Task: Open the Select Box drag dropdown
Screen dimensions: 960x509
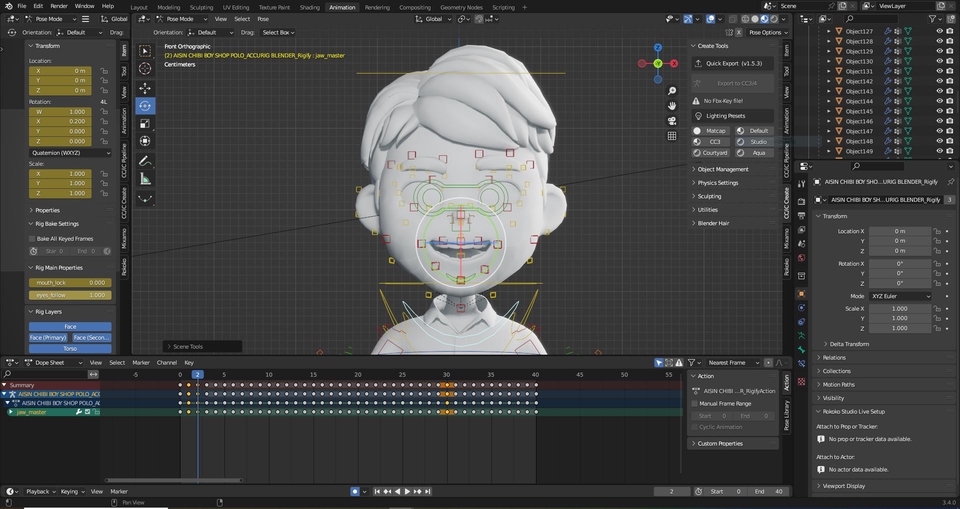Action: (278, 32)
